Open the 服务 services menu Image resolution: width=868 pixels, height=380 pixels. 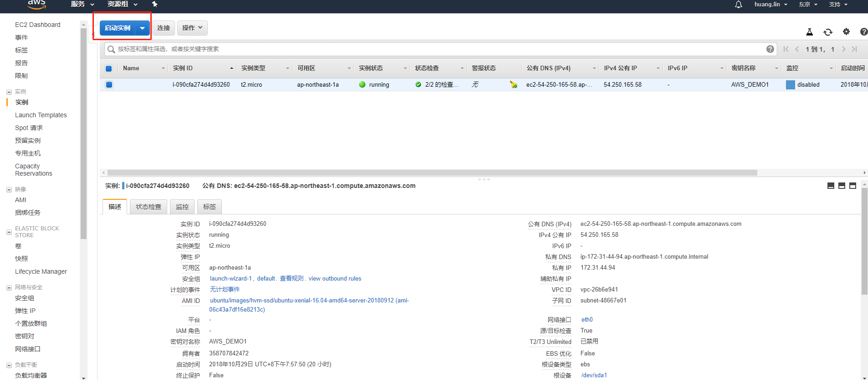tap(82, 4)
